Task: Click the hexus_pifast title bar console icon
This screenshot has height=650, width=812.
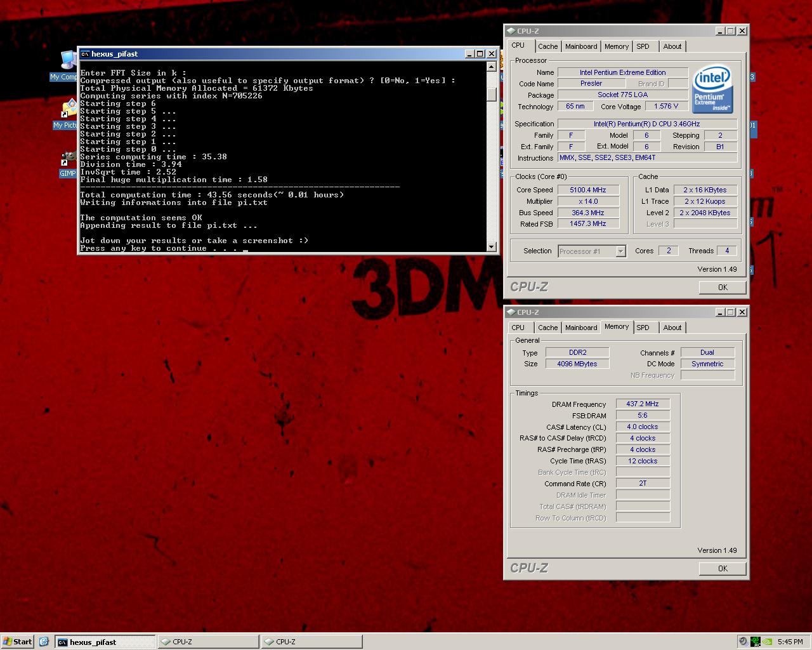Action: 85,54
